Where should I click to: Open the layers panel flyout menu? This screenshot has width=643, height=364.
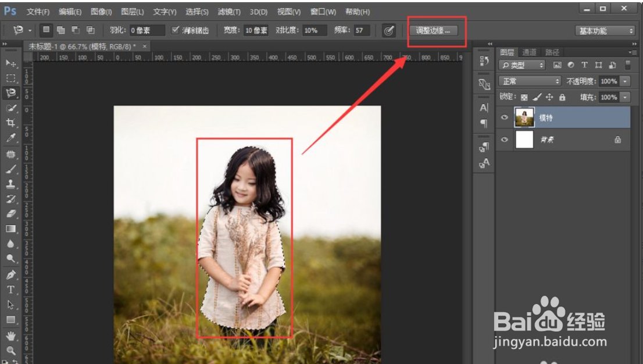633,52
